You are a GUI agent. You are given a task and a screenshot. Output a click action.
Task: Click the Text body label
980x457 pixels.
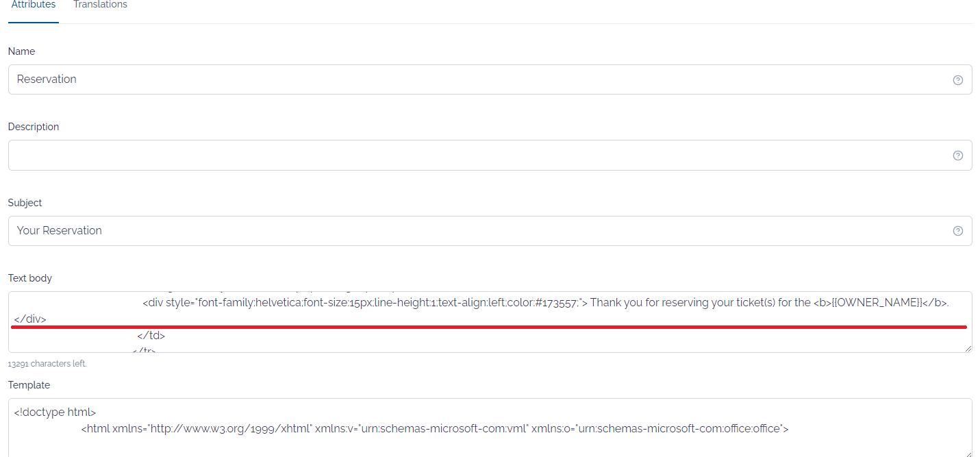[x=30, y=278]
